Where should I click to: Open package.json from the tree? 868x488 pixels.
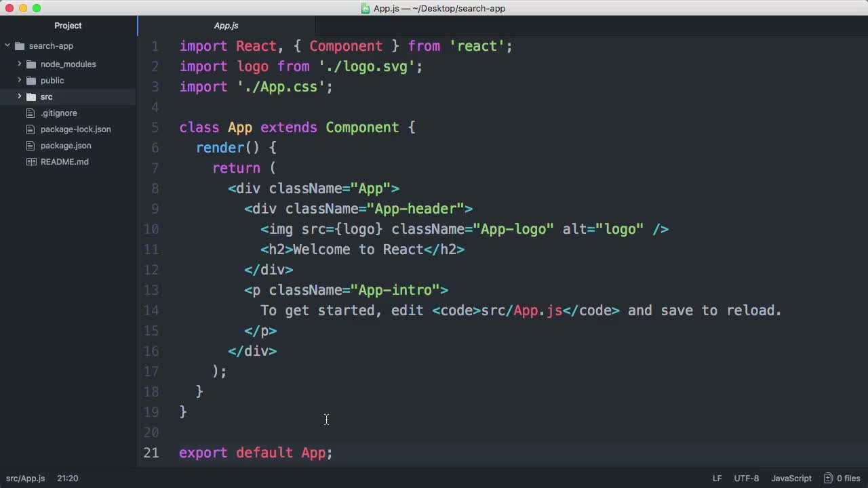point(66,146)
